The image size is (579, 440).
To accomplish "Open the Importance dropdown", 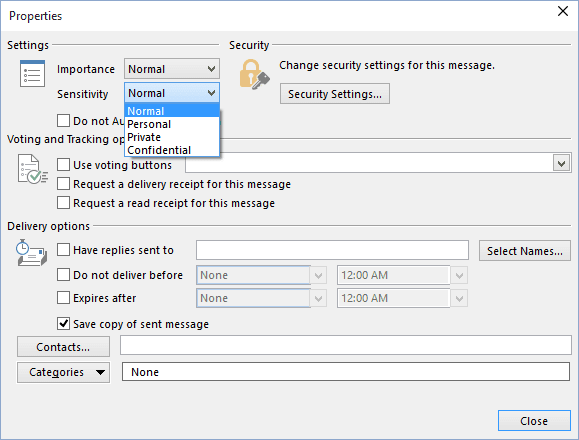I will [x=172, y=69].
